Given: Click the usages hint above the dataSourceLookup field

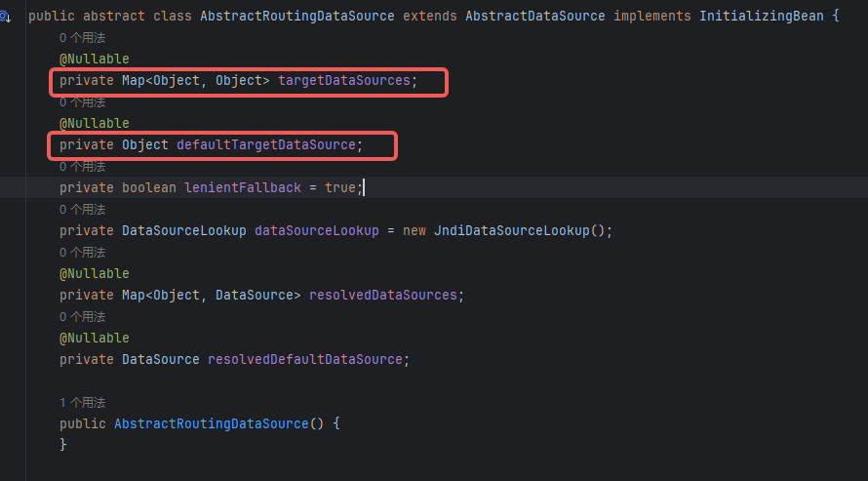Looking at the screenshot, I should coord(82,209).
